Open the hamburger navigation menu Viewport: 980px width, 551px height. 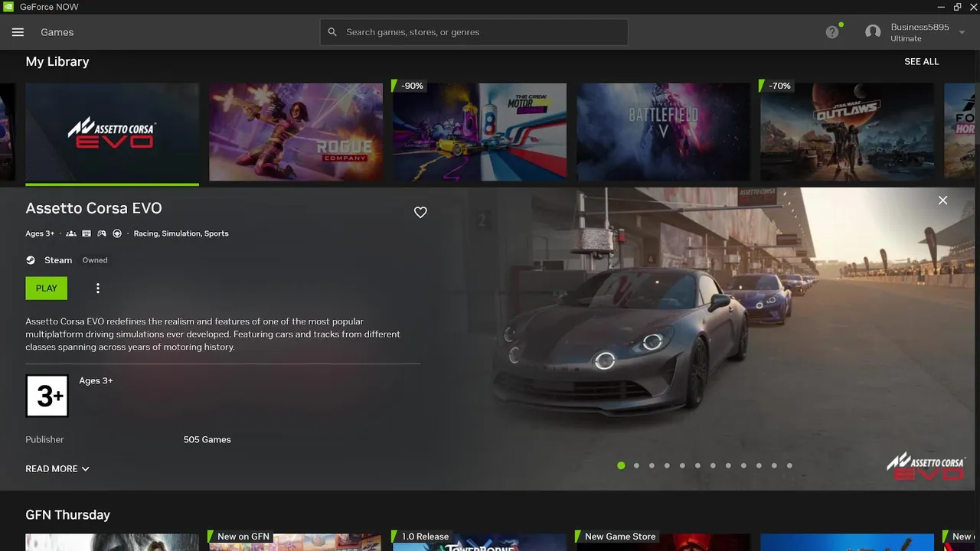coord(18,32)
